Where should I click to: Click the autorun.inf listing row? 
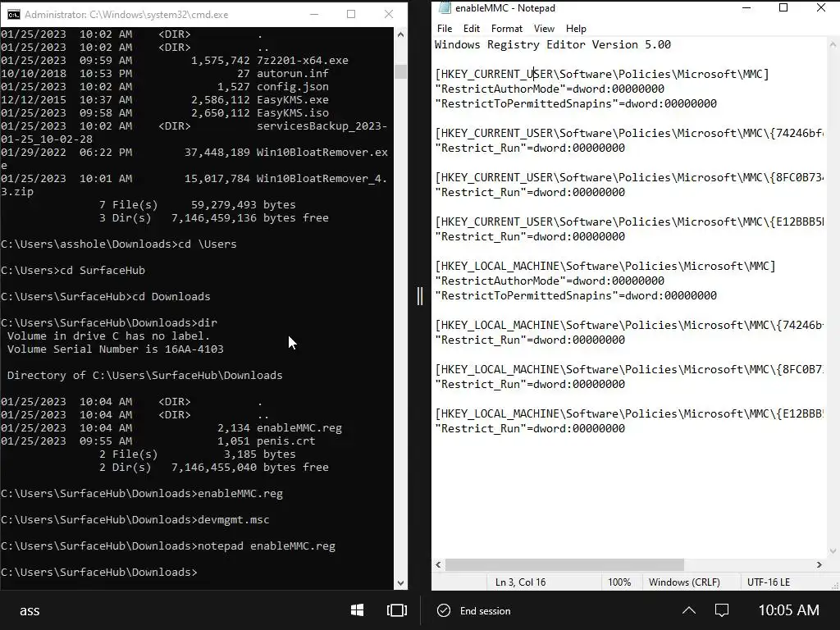coord(165,73)
